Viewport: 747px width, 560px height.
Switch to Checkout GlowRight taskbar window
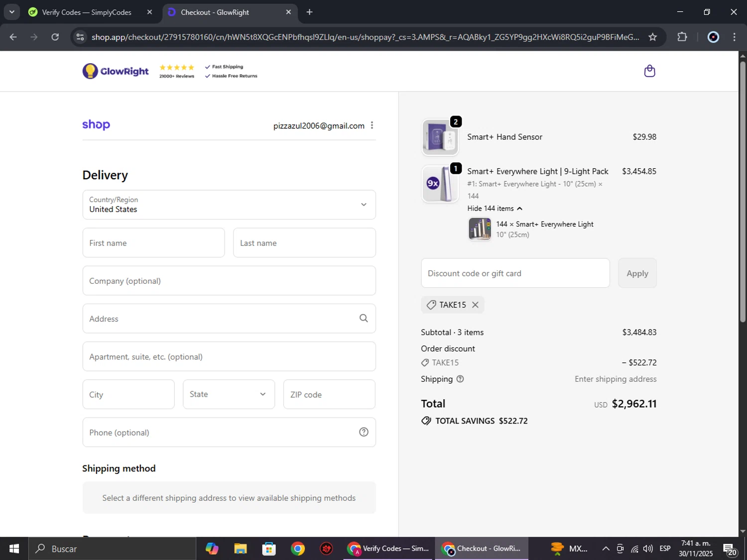tap(482, 549)
